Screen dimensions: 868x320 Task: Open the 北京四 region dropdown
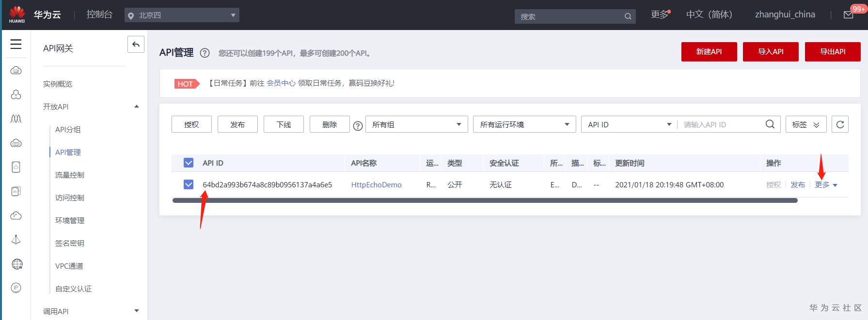[x=182, y=15]
